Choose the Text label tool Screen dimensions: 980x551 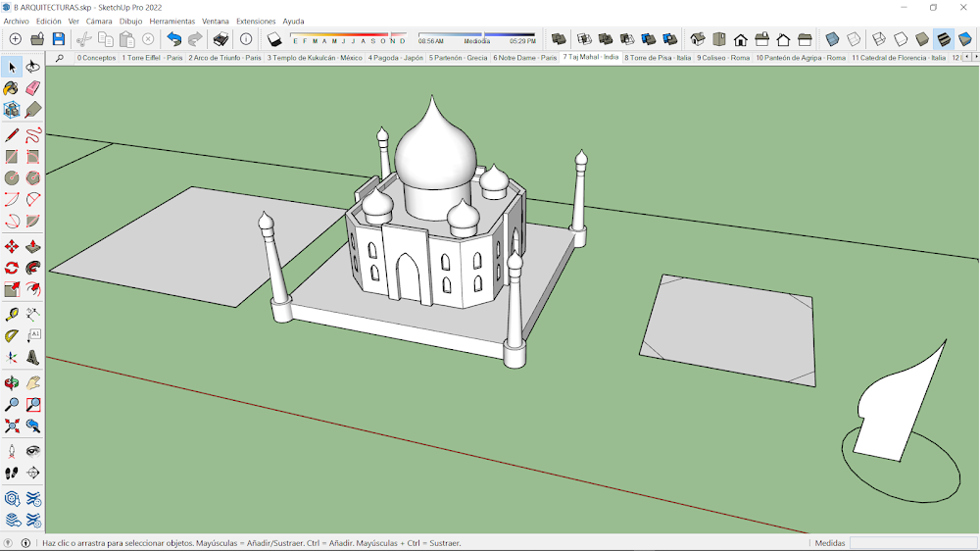pyautogui.click(x=33, y=336)
